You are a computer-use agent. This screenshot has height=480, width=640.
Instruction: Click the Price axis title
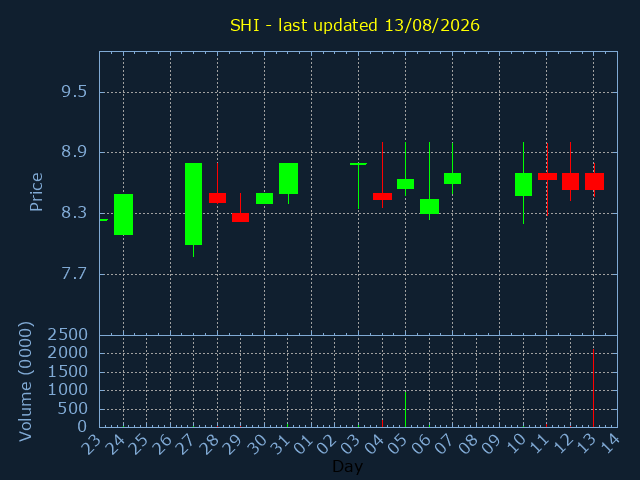point(36,192)
